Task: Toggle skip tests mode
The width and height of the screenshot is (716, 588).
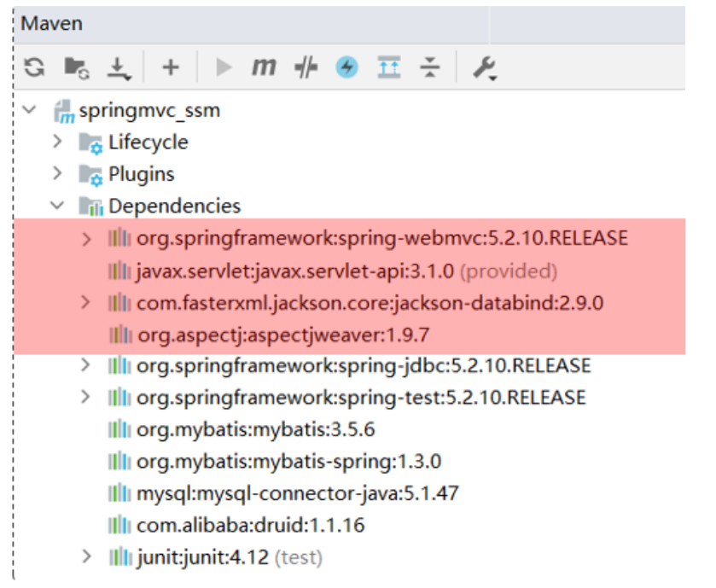Action: tap(306, 67)
